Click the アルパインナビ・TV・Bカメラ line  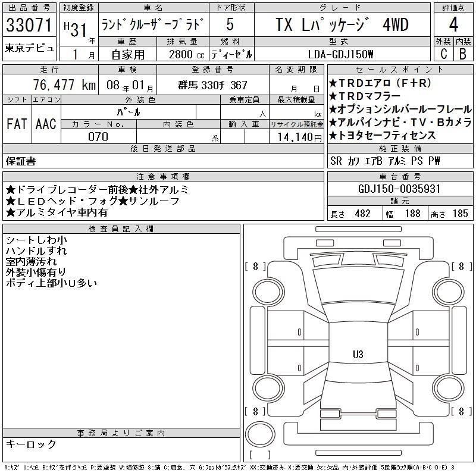400,123
